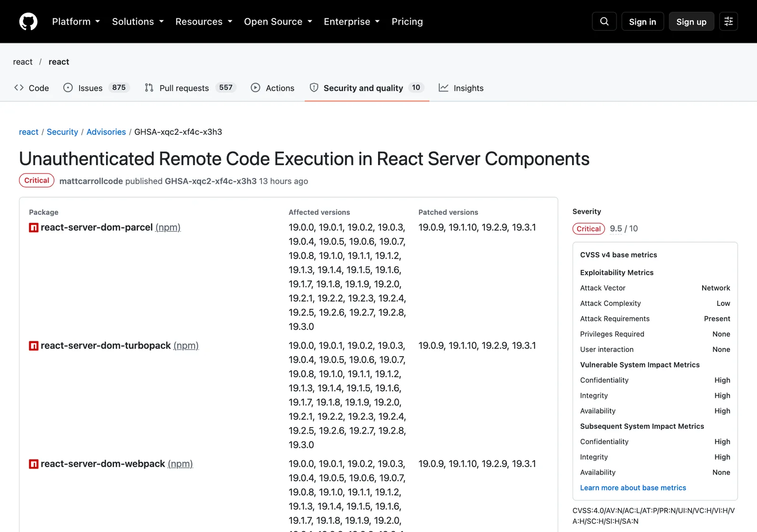Screen dimensions: 757x532
Task: Switch to the Pull requests tab
Action: tap(191, 88)
